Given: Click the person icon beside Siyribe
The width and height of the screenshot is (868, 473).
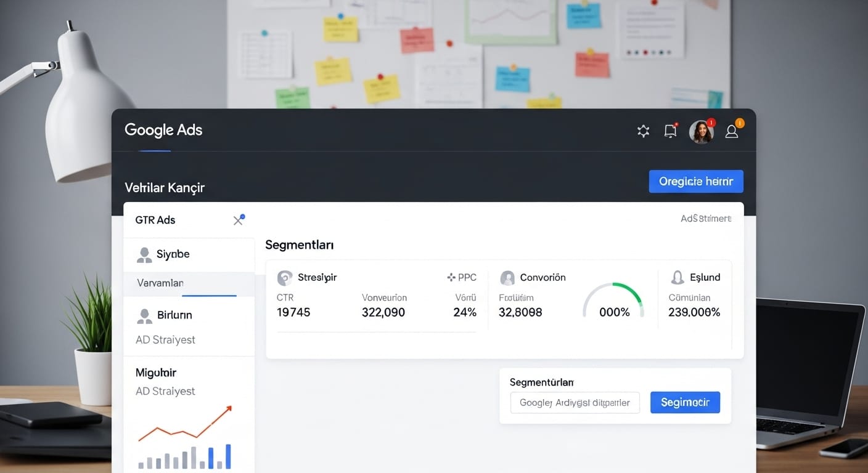Looking at the screenshot, I should (144, 254).
